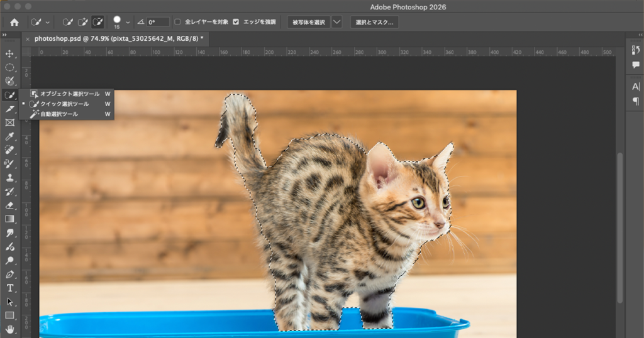The height and width of the screenshot is (338, 644).
Task: Select the Elliptical Marquee tool
Action: tap(9, 67)
